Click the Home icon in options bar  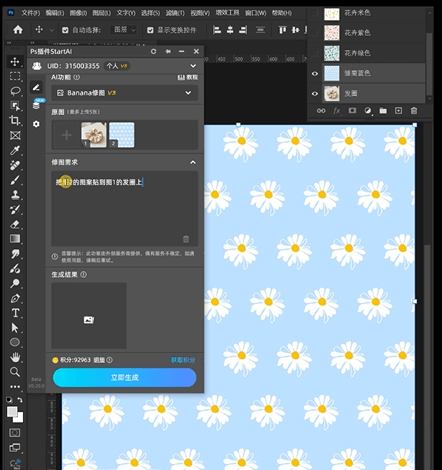pyautogui.click(x=18, y=30)
